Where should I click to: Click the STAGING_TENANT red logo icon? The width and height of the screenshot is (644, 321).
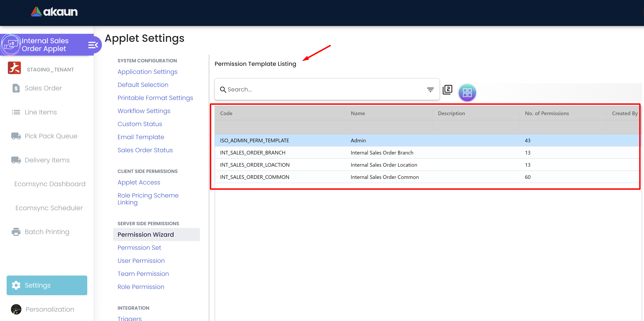click(x=14, y=68)
